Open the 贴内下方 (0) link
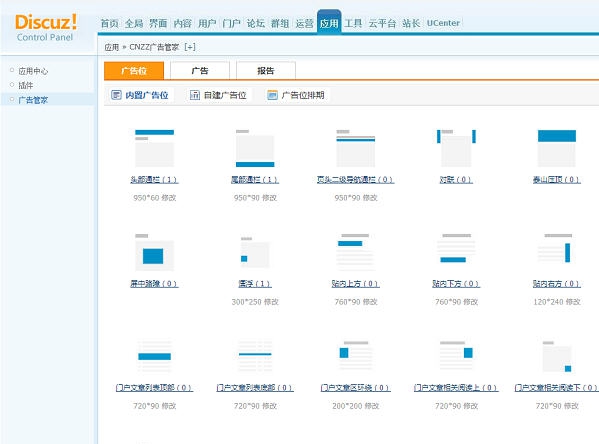Screen dimensions: 599x444 click(x=456, y=284)
